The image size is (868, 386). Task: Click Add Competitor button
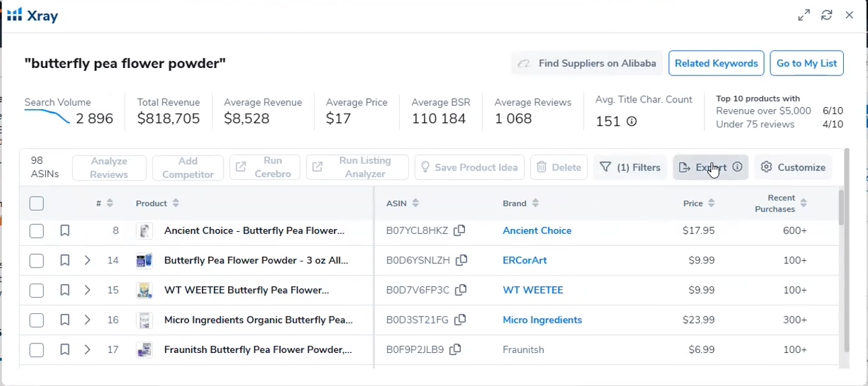point(188,168)
